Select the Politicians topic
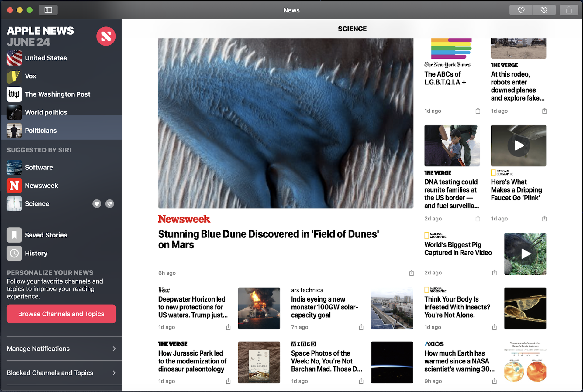583x392 pixels. click(x=61, y=131)
